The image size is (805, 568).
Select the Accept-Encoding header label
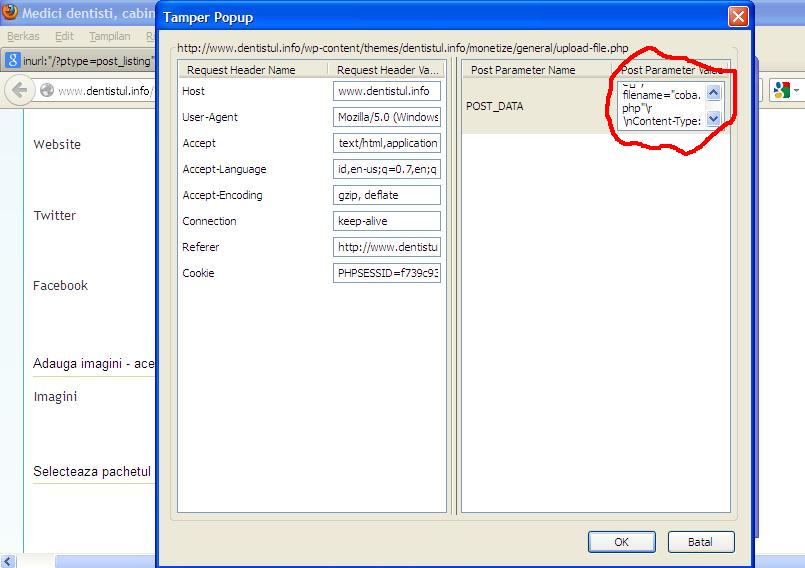tap(222, 195)
